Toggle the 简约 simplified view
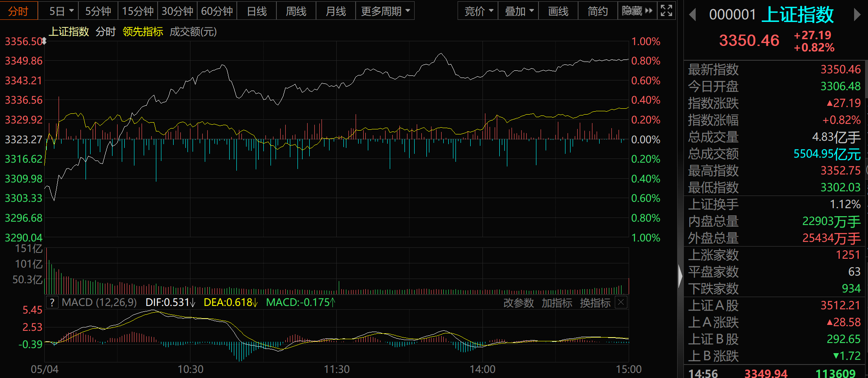This screenshot has width=868, height=378. (597, 11)
